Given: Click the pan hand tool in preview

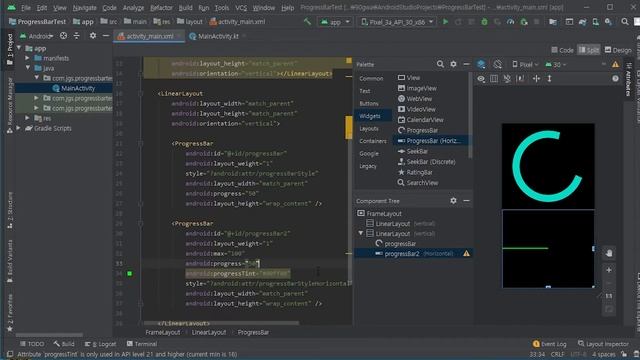Looking at the screenshot, I should point(609,253).
